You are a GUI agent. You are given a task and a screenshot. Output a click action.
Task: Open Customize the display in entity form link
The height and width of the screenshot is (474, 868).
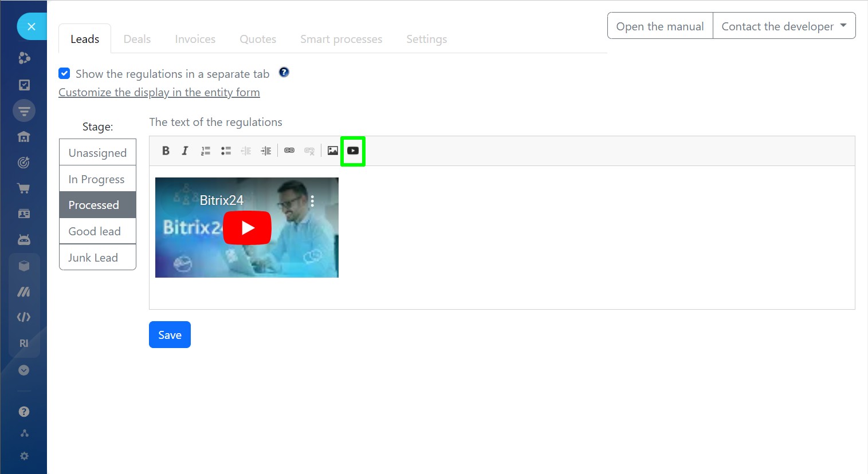[159, 92]
